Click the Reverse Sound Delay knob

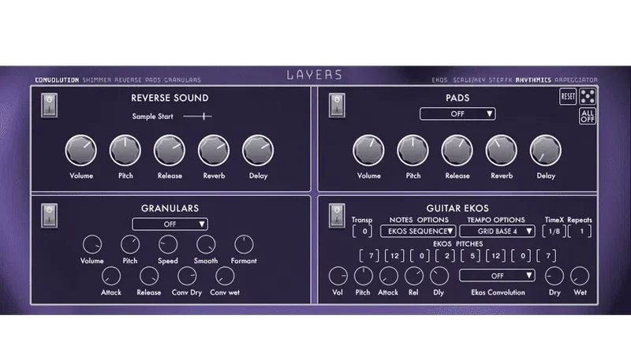click(258, 150)
